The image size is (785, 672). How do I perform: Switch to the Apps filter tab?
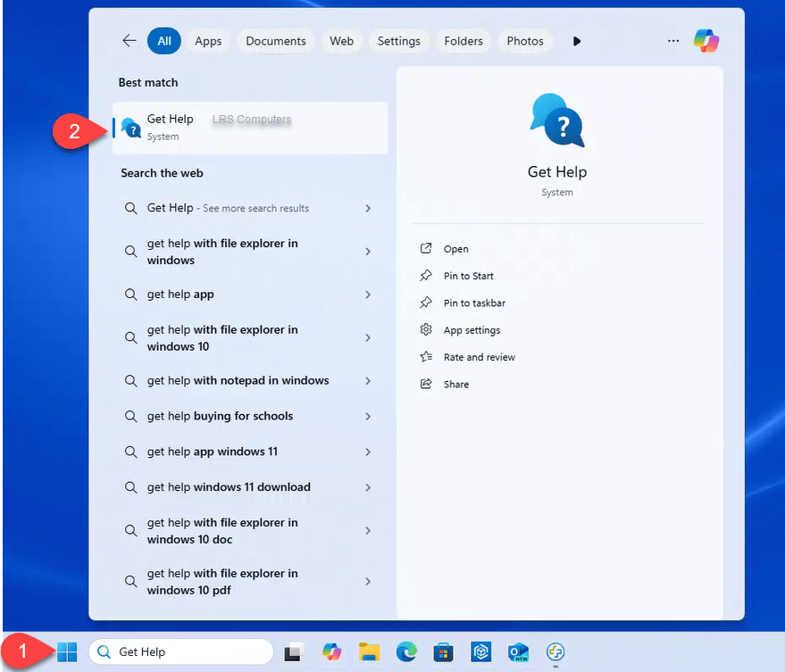click(x=208, y=41)
